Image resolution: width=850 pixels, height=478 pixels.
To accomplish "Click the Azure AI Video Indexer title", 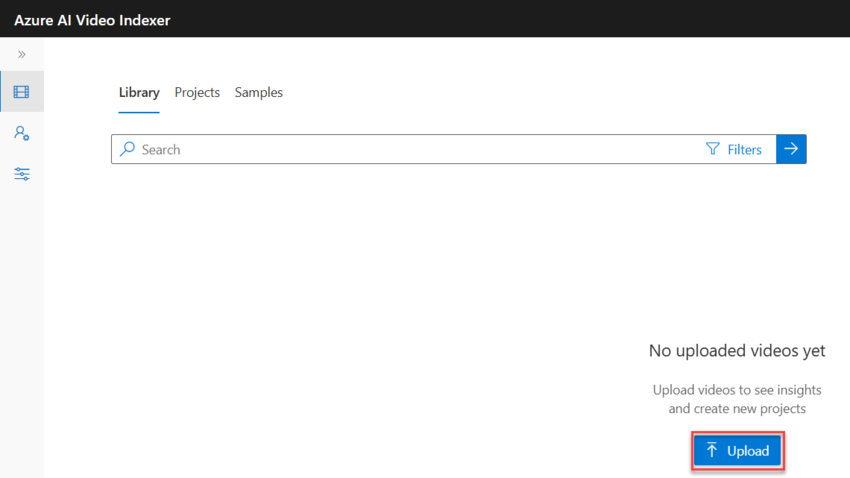I will (92, 20).
